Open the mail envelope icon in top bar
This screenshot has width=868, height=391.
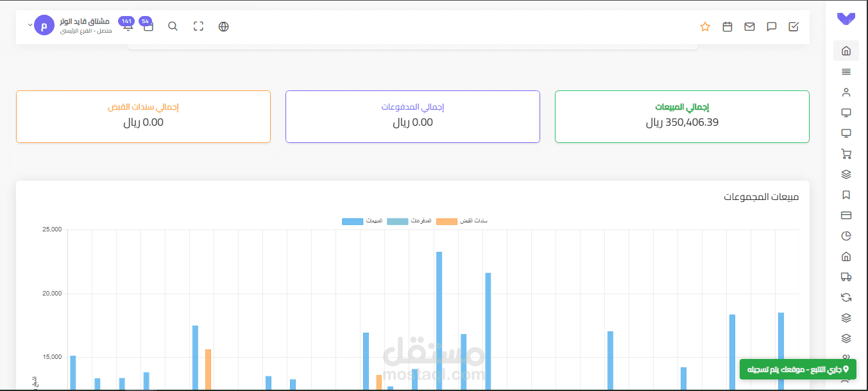click(749, 26)
